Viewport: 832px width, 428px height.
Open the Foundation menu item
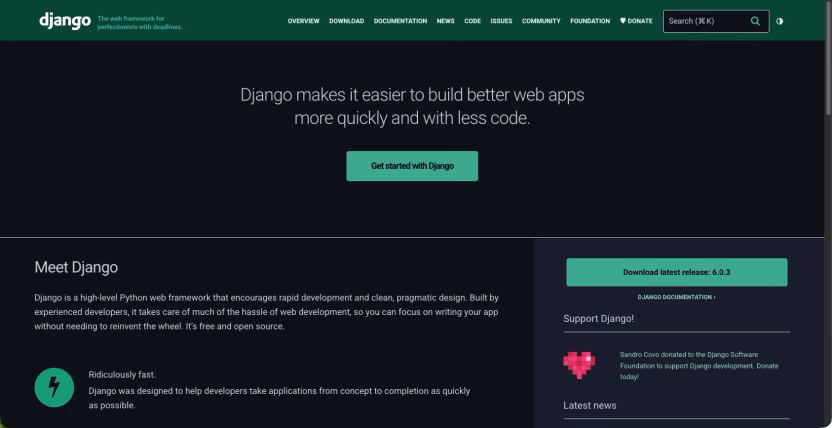click(590, 21)
